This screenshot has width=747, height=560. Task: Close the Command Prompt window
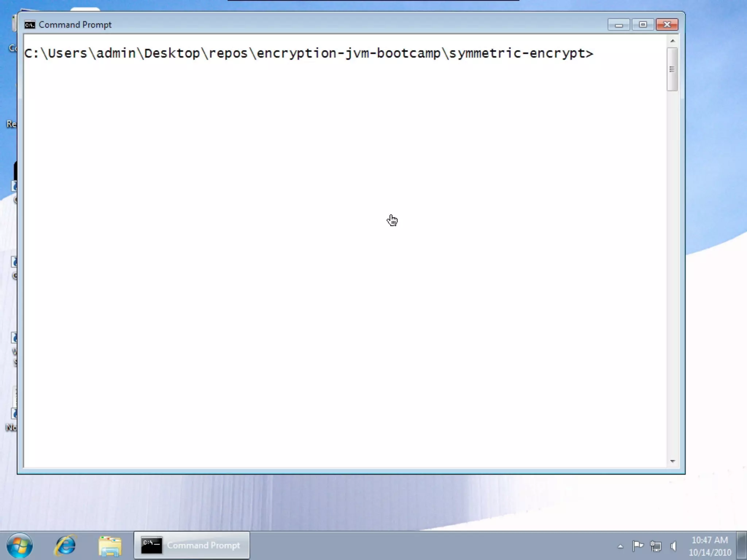pos(667,25)
